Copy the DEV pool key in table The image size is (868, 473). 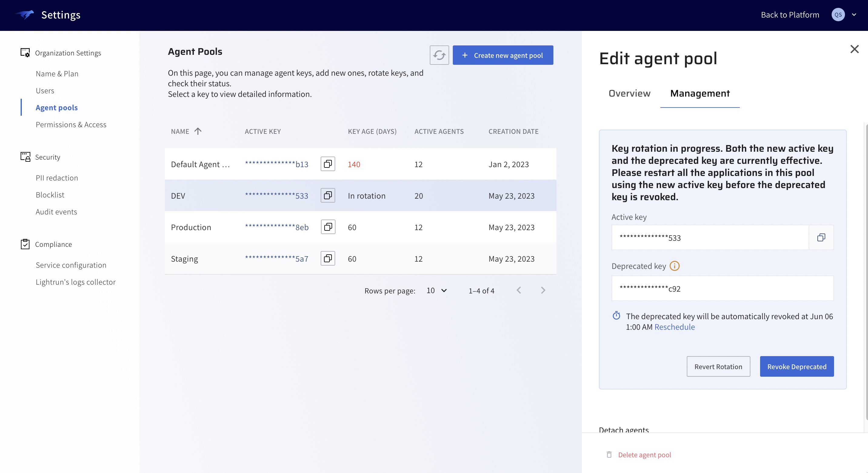[x=328, y=196]
